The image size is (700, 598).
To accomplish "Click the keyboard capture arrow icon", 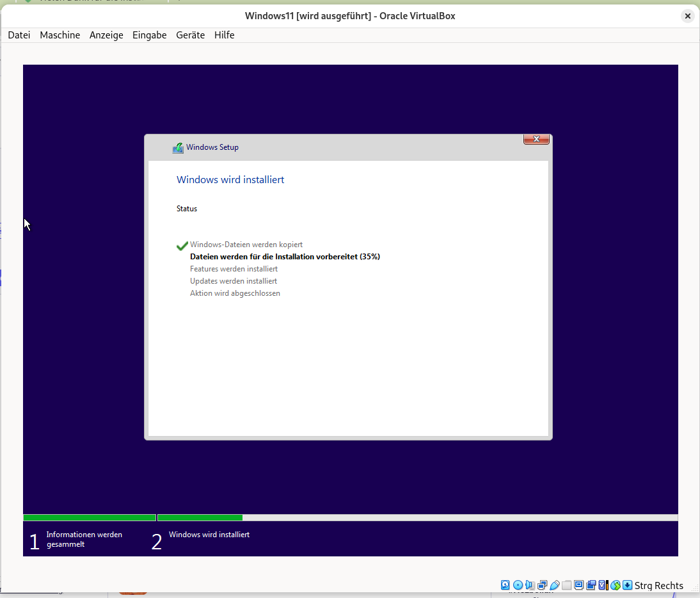I will coord(628,585).
